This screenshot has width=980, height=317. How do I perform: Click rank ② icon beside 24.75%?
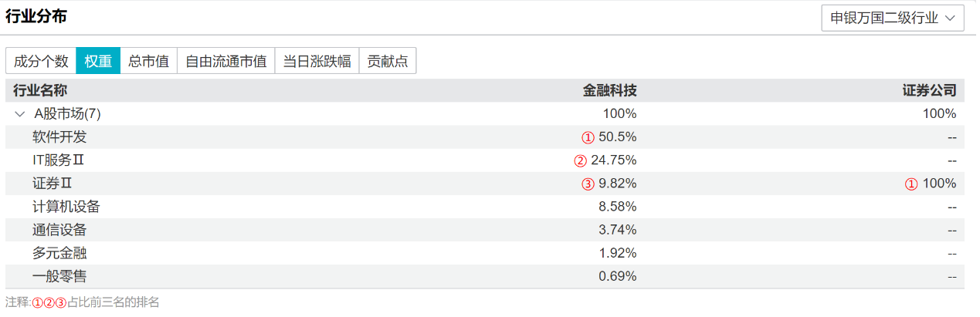point(580,160)
